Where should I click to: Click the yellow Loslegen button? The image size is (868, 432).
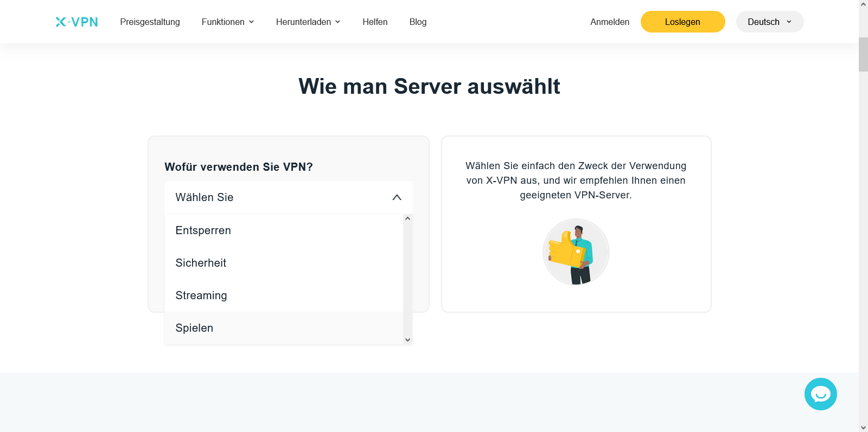click(x=682, y=22)
